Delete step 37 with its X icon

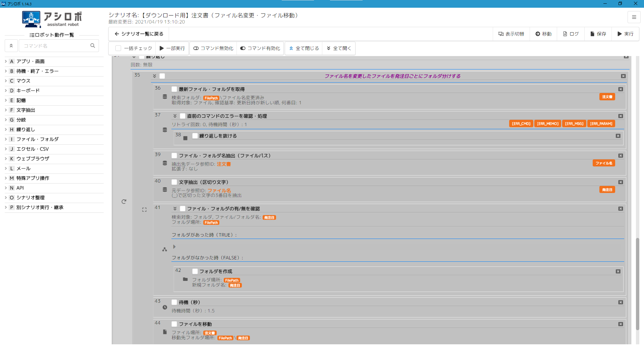tap(621, 116)
